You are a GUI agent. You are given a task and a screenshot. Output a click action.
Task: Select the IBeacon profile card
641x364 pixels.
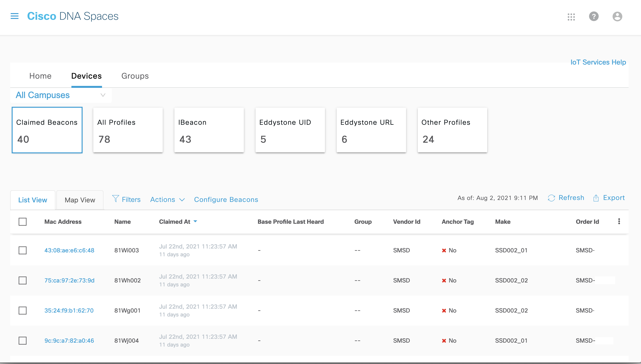[209, 130]
